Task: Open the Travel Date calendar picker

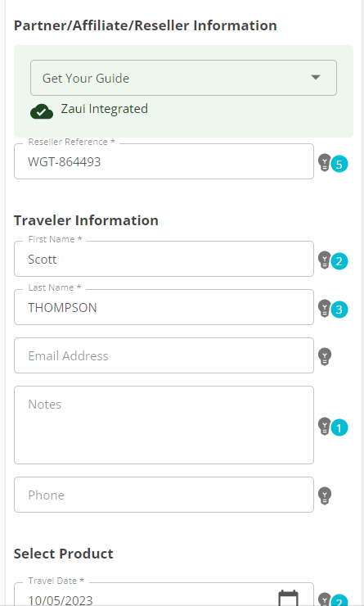Action: click(x=289, y=599)
